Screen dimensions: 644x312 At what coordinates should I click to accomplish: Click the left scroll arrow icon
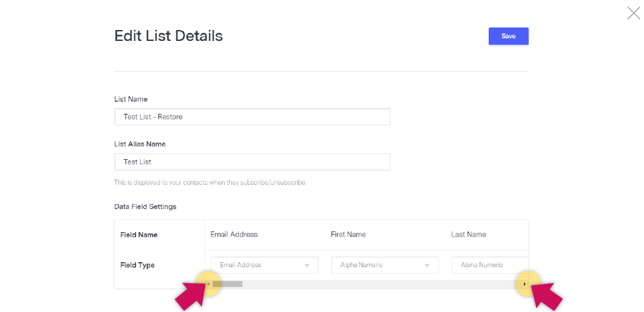(208, 284)
